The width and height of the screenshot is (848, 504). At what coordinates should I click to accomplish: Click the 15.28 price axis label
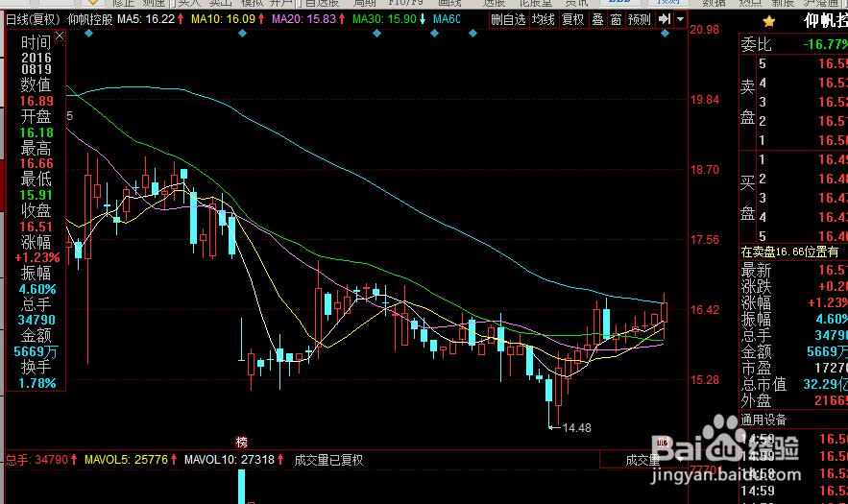705,380
